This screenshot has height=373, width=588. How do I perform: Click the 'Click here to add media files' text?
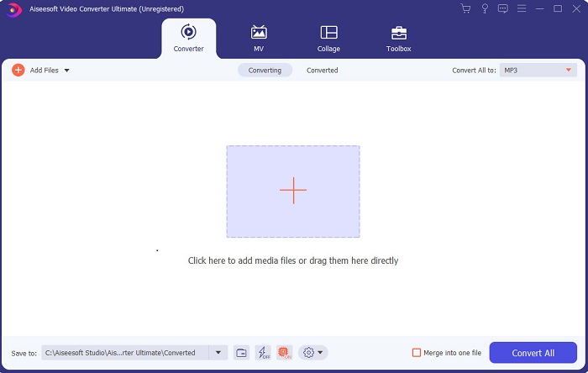click(293, 260)
